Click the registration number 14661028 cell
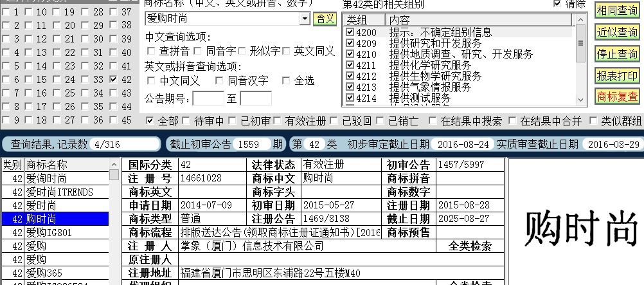Viewport: 644px width, 285px height. 212,178
